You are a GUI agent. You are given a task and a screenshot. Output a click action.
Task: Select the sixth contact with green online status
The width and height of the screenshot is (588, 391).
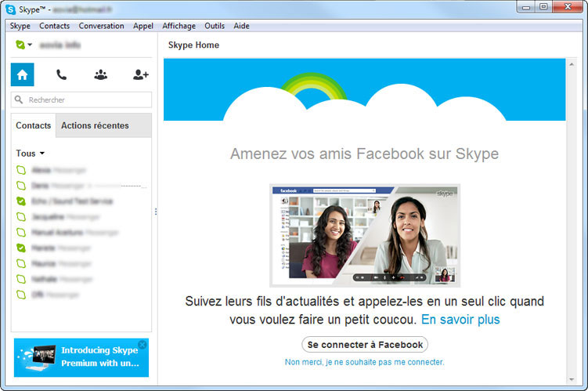[81, 248]
